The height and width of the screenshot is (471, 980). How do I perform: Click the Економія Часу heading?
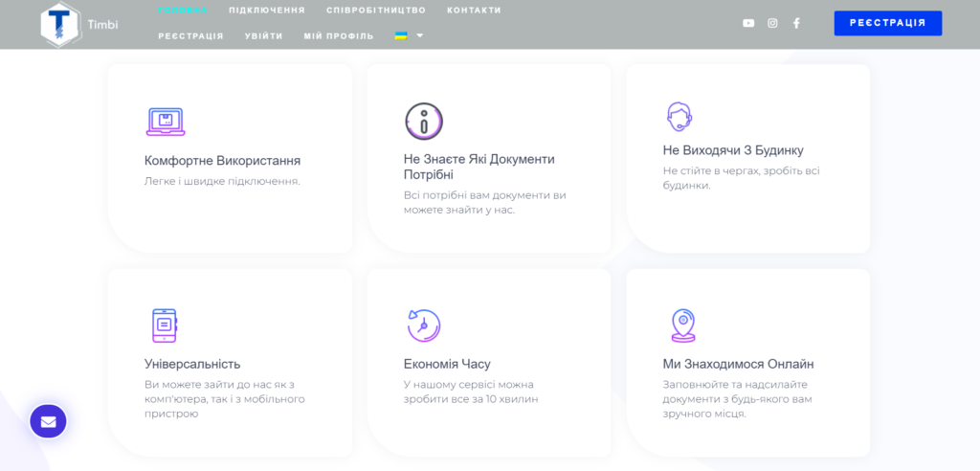click(x=448, y=364)
